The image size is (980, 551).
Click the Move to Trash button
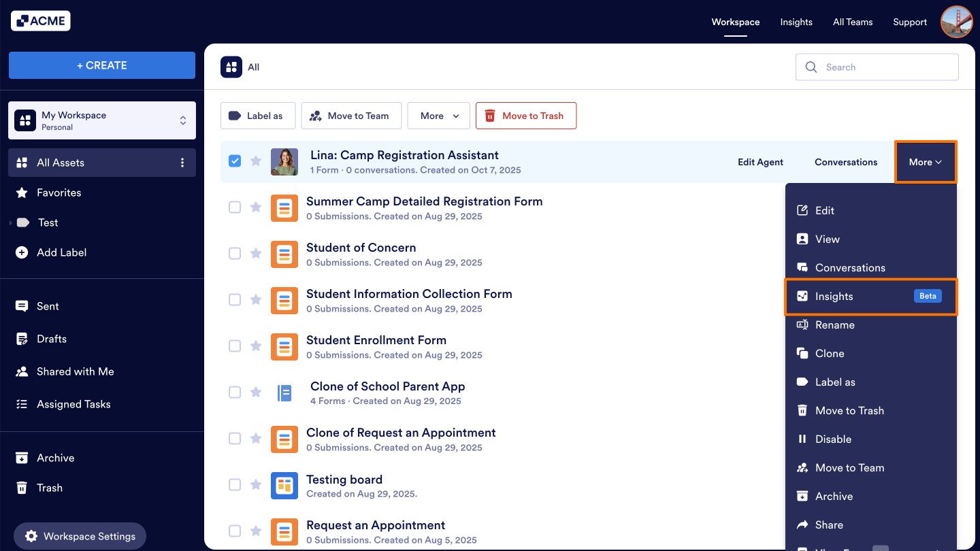coord(526,116)
